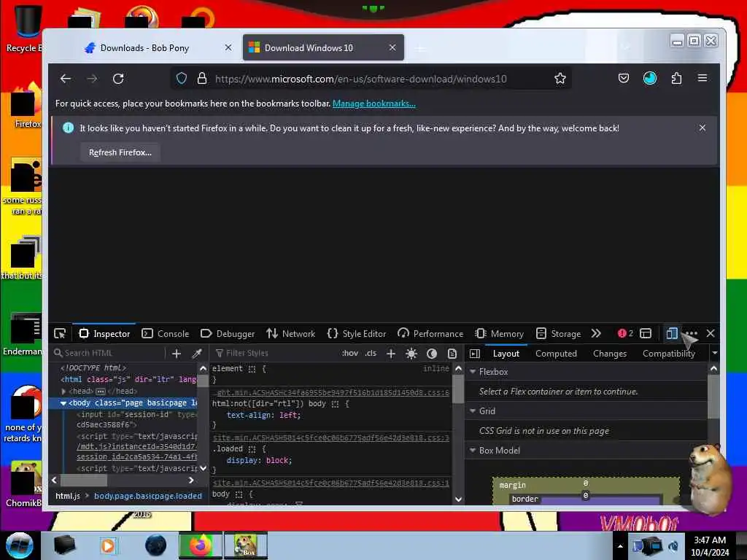Screen dimensions: 747x560
Task: Open the Storage devtools tab
Action: [x=559, y=333]
